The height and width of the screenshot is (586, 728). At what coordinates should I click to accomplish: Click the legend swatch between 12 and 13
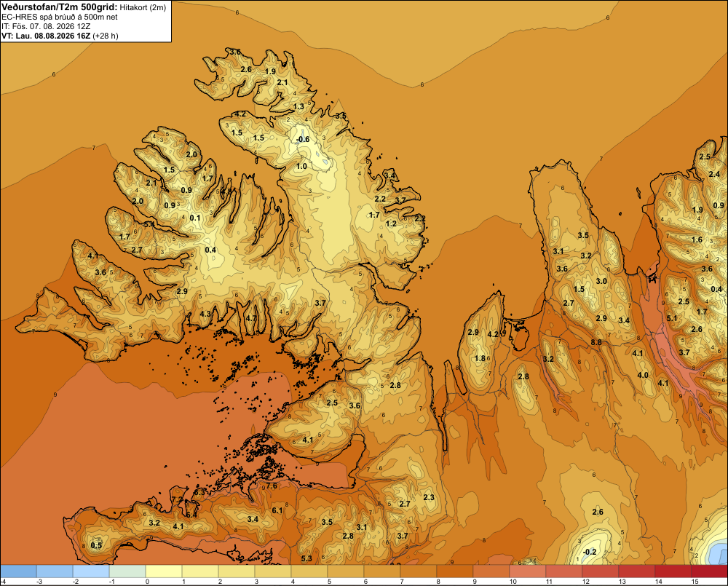click(600, 571)
